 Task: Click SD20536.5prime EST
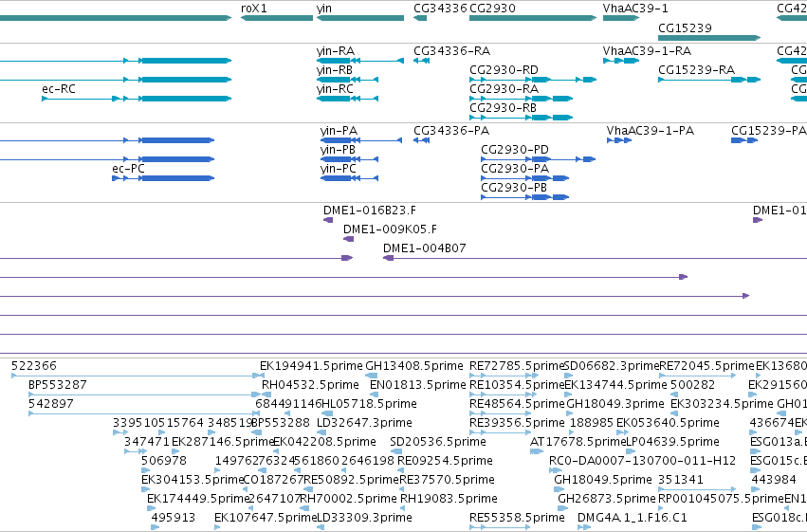click(396, 451)
